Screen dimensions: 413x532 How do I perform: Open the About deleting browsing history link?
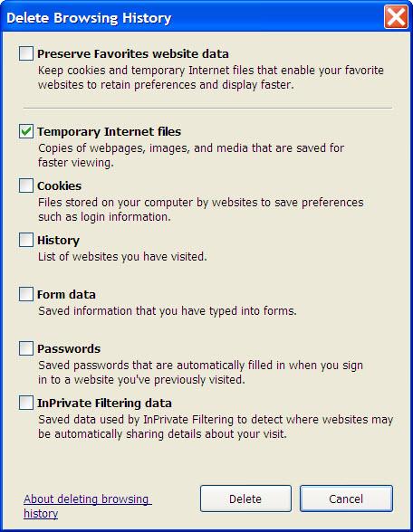coord(87,506)
